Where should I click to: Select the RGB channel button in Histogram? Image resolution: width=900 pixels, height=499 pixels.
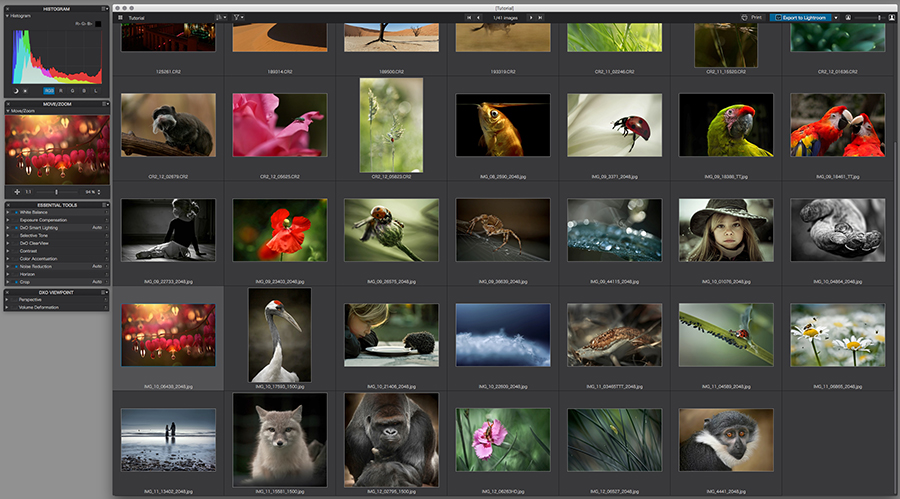tap(49, 91)
